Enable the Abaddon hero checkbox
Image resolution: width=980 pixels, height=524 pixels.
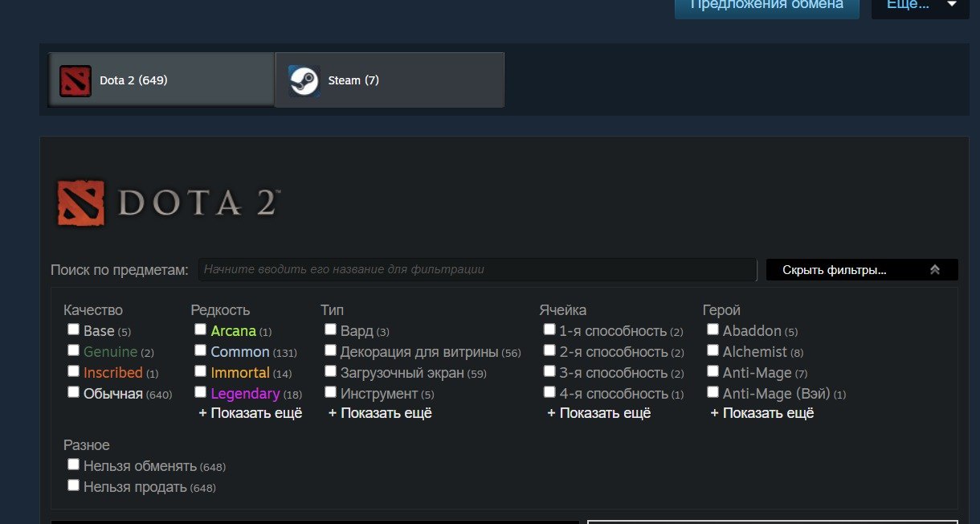point(713,330)
